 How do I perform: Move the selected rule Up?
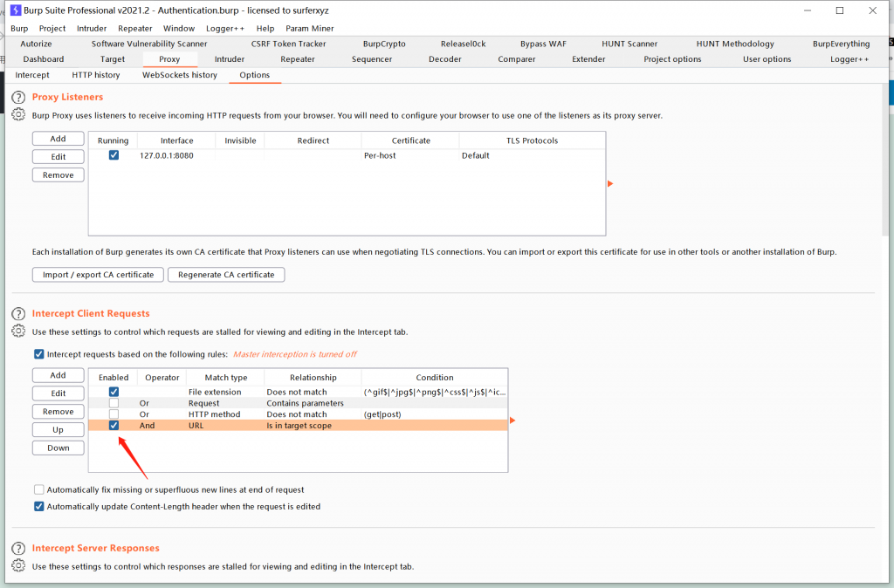pos(58,429)
